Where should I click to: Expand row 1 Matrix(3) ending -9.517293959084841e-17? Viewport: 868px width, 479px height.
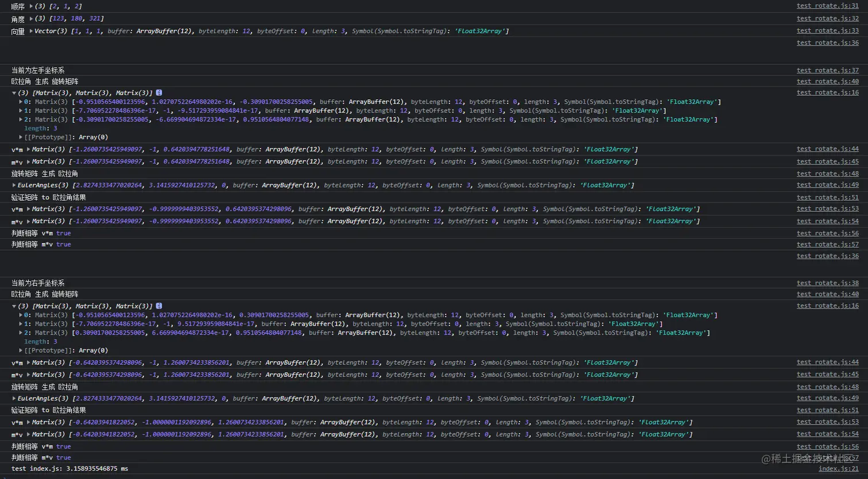(21, 111)
